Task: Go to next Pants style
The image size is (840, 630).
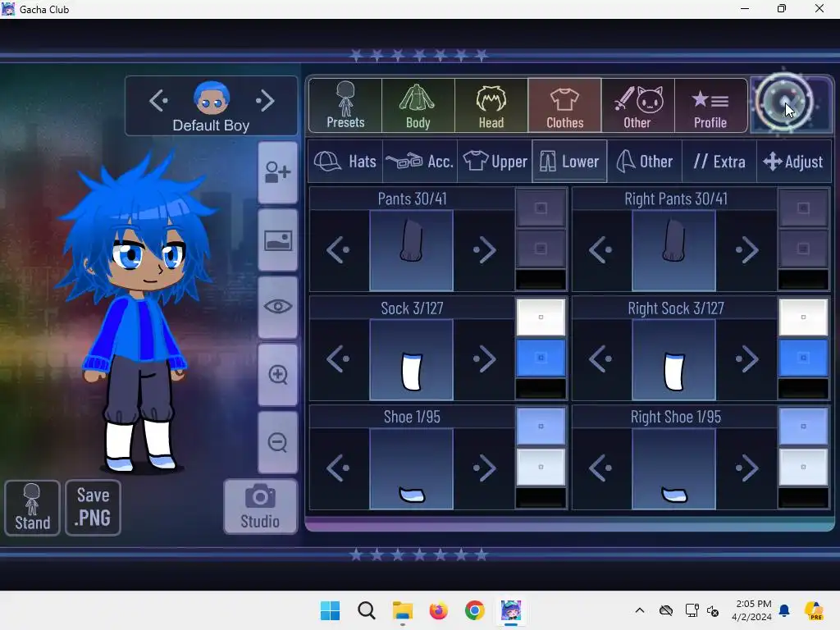Action: [485, 250]
